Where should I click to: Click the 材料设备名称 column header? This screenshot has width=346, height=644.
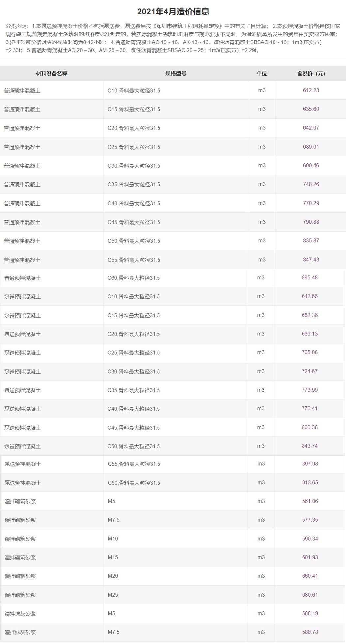tap(51, 74)
